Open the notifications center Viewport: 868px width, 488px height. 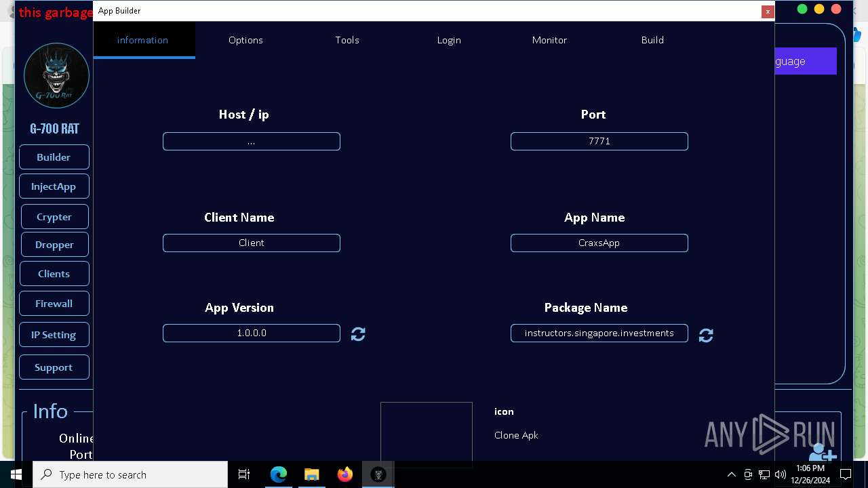846,474
